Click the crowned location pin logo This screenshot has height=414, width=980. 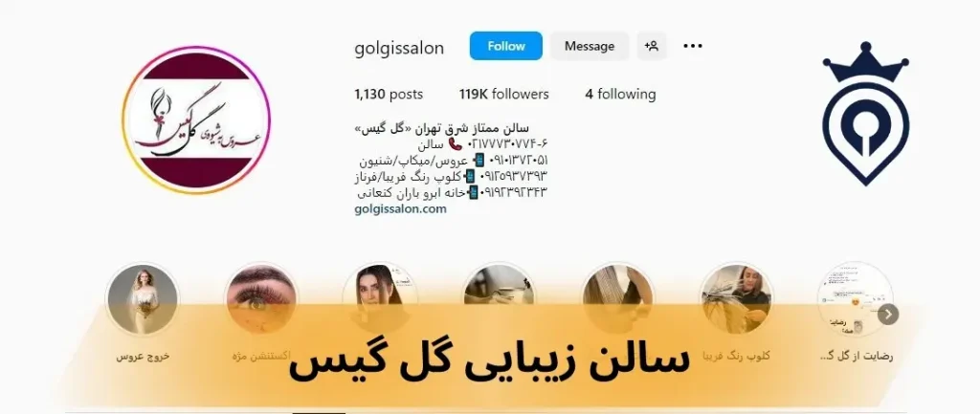[x=865, y=115]
